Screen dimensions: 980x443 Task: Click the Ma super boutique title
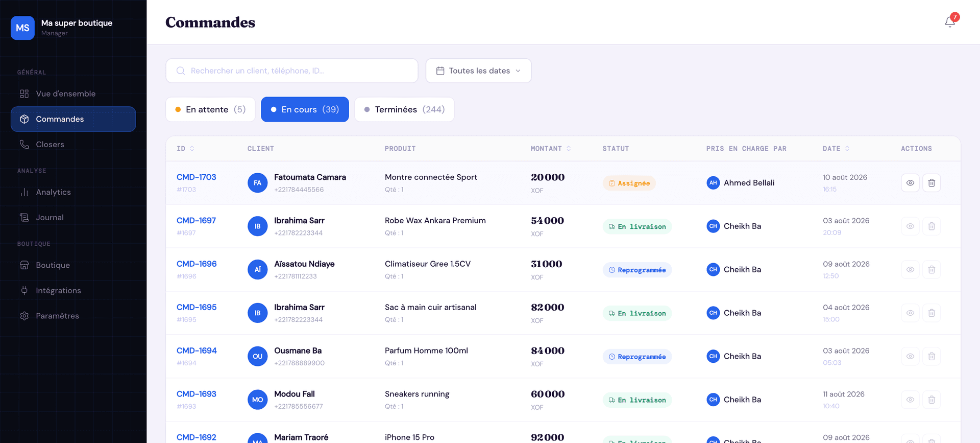pos(77,23)
